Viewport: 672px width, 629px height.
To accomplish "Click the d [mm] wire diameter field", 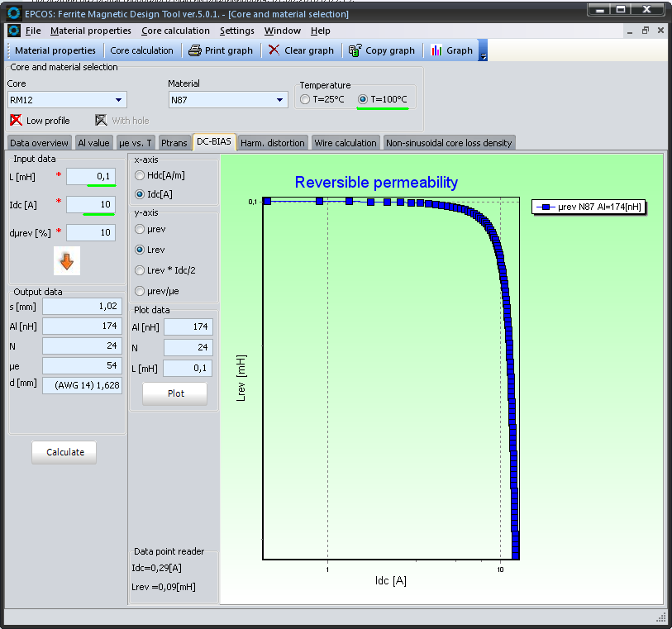I will click(x=83, y=385).
